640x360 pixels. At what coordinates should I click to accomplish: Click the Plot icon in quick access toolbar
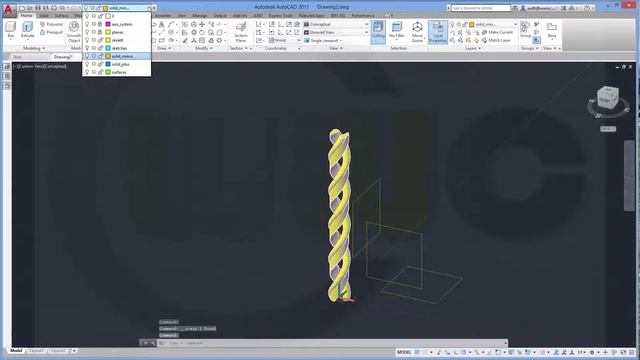point(54,8)
